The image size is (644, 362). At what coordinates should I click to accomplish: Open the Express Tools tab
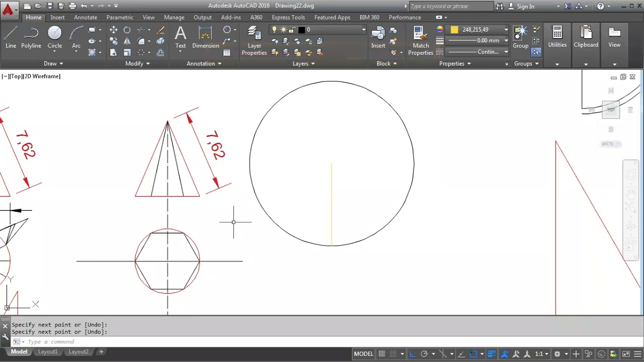pyautogui.click(x=288, y=18)
